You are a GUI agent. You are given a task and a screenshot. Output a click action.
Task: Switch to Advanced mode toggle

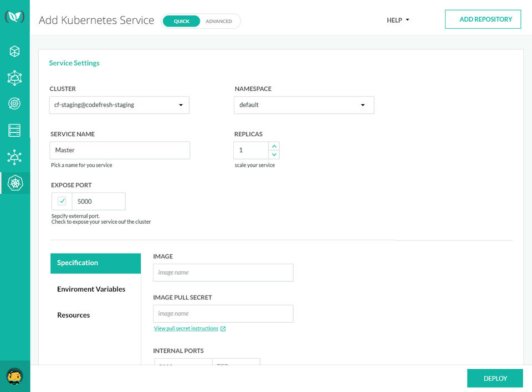pyautogui.click(x=219, y=22)
